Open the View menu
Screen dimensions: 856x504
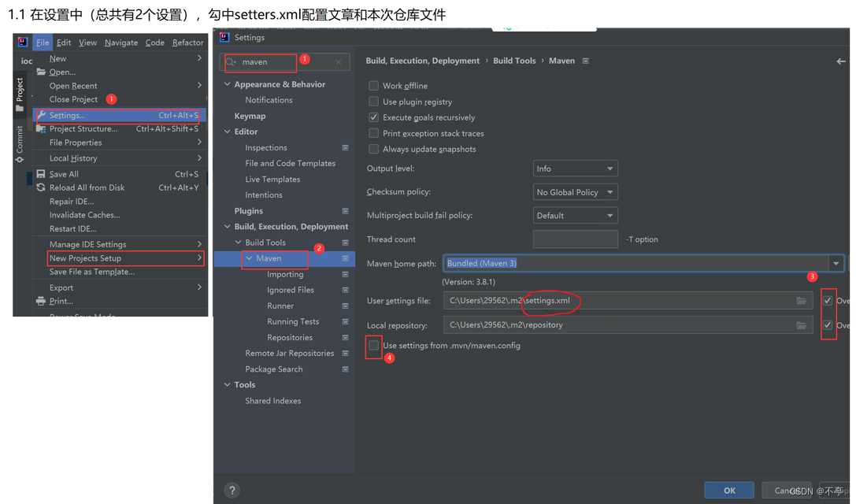(87, 43)
